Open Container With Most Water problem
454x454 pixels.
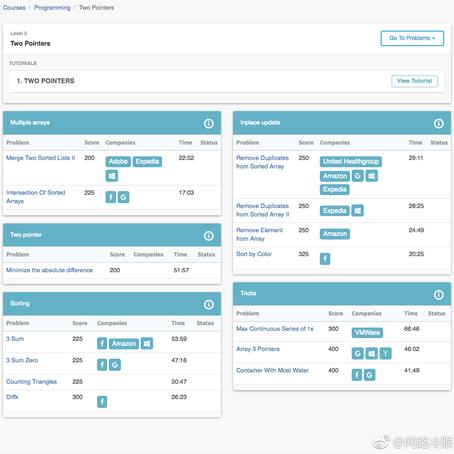coord(272,370)
